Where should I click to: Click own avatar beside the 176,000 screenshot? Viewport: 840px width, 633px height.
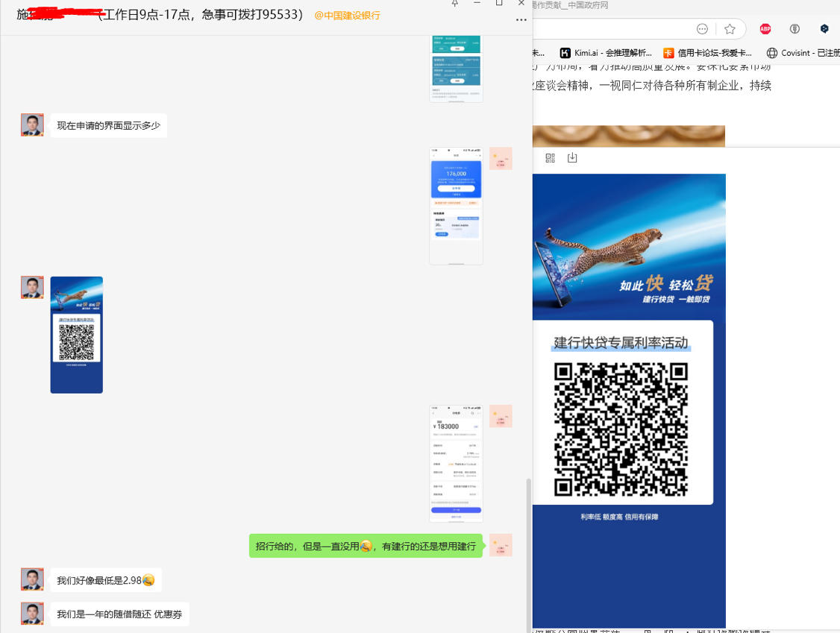501,159
